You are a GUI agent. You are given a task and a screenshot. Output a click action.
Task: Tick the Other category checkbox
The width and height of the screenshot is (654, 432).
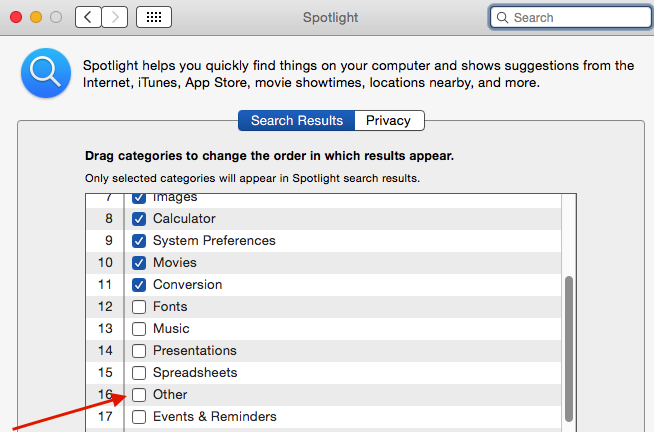(139, 394)
